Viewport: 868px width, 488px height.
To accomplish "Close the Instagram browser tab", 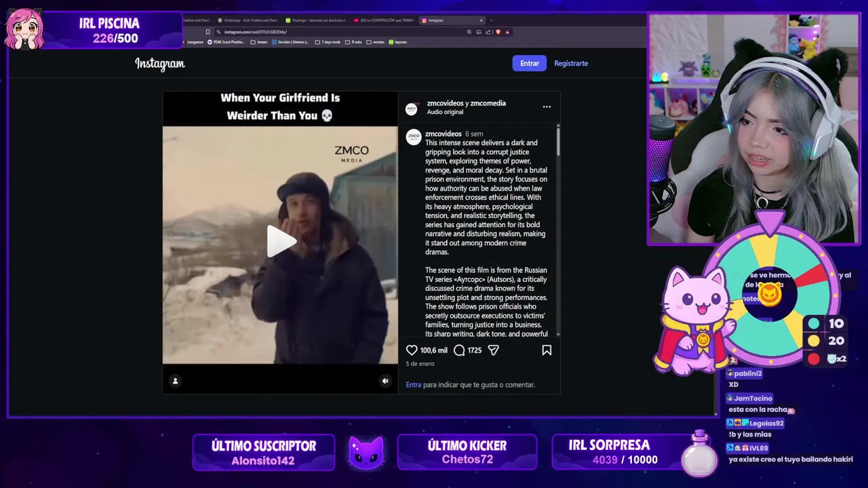I will tap(481, 20).
